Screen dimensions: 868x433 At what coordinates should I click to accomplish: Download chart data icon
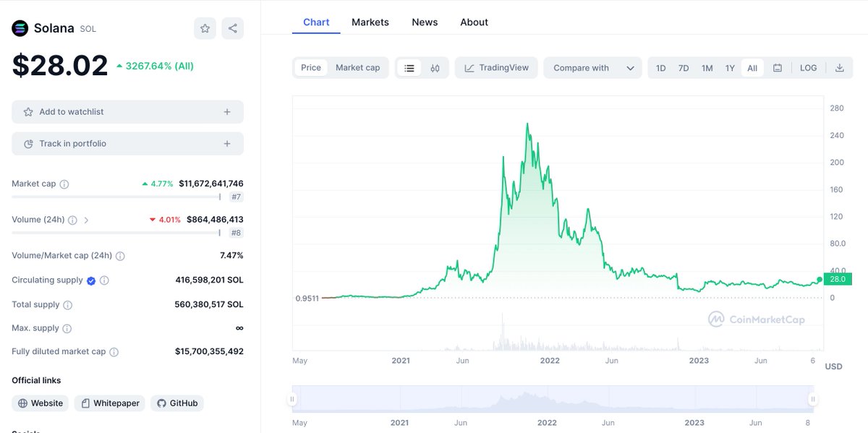840,68
